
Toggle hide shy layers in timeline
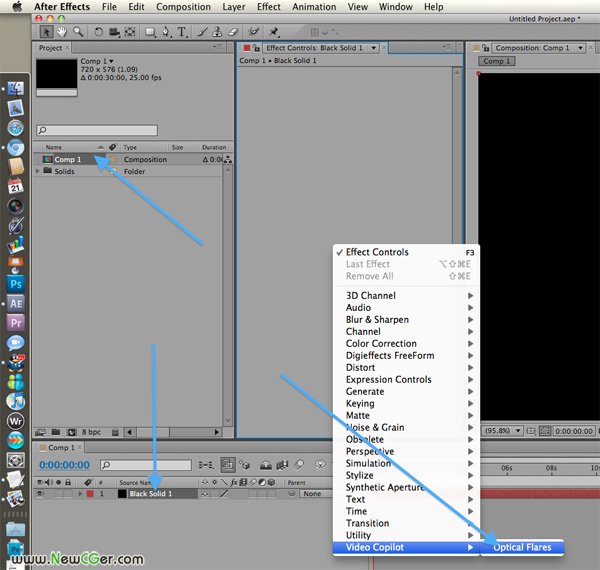[x=266, y=465]
